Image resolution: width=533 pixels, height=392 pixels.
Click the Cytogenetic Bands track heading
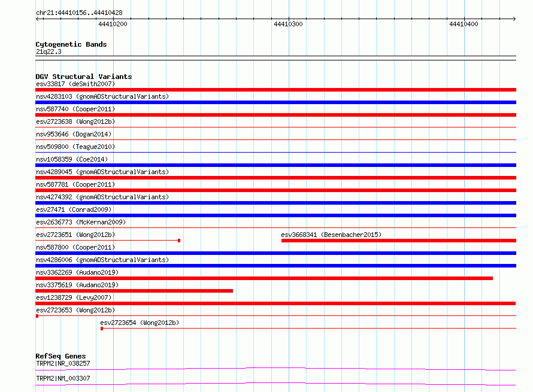(71, 44)
